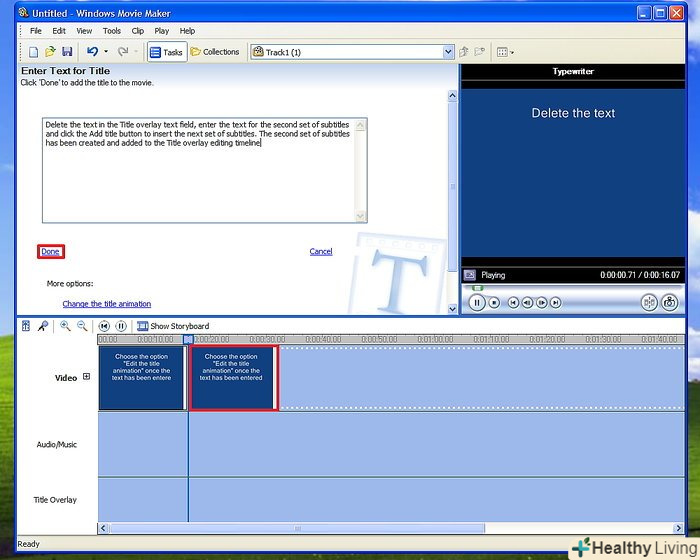The image size is (700, 560).
Task: Click the Open Project folder icon
Action: (50, 52)
